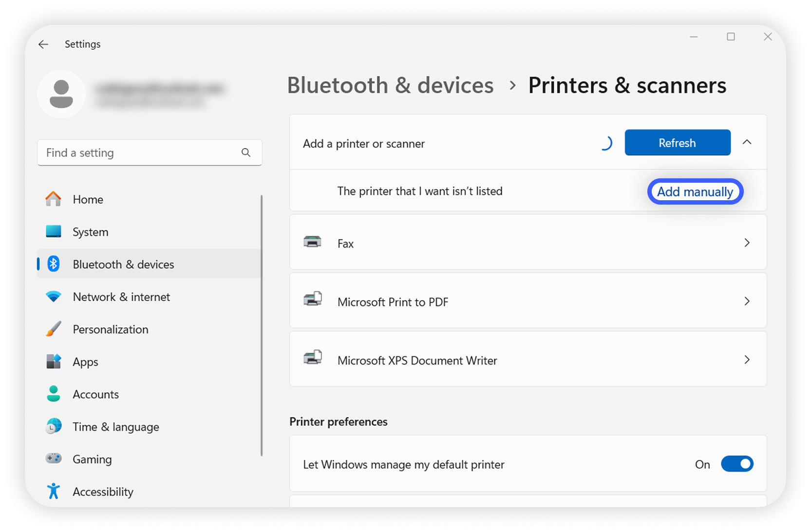Toggle Let Windows manage my default printer

coord(737,464)
